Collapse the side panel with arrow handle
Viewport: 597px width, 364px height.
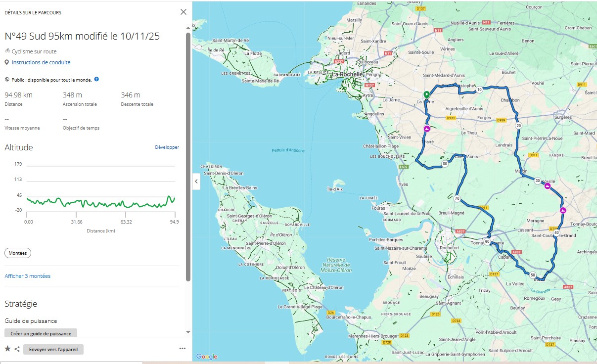(x=196, y=182)
